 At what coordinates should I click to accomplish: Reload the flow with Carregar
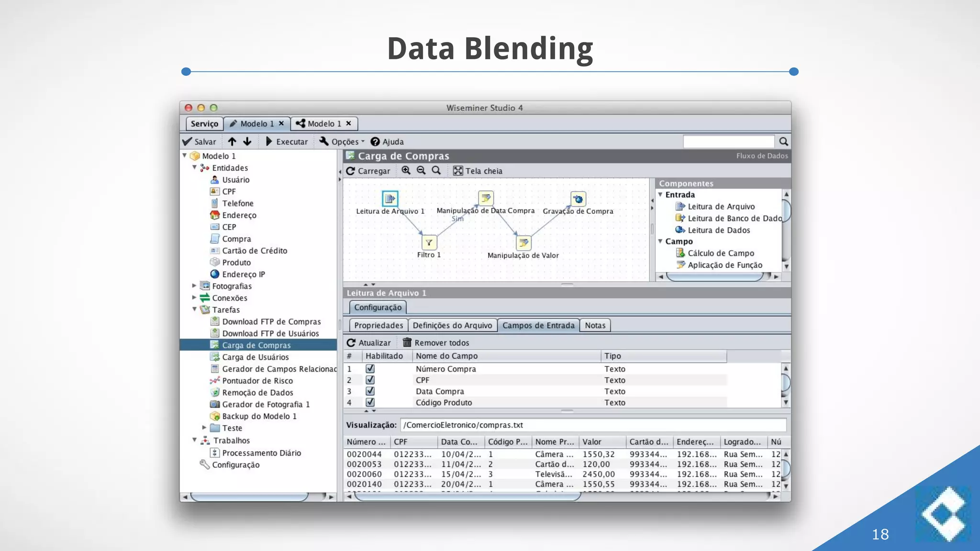[368, 171]
